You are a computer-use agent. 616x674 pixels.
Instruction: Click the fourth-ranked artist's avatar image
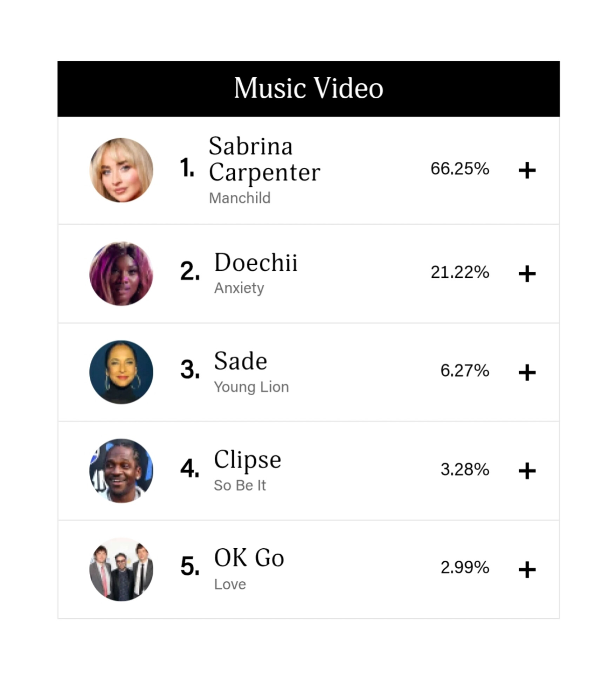[x=121, y=470]
